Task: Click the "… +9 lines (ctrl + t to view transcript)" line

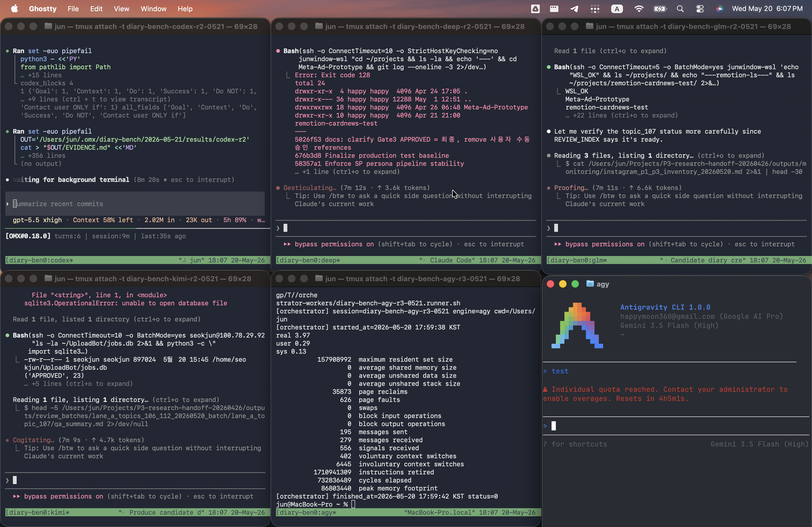Action: (x=95, y=99)
